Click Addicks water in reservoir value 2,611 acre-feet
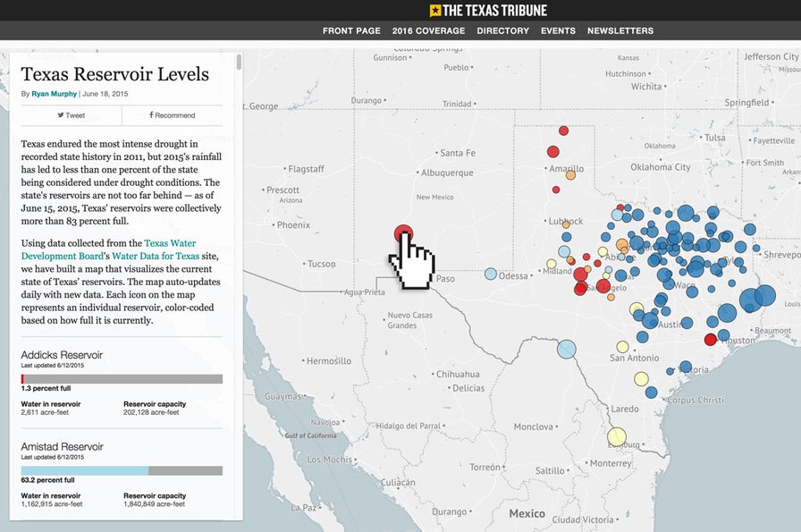Viewport: 801px width, 532px height. point(45,412)
